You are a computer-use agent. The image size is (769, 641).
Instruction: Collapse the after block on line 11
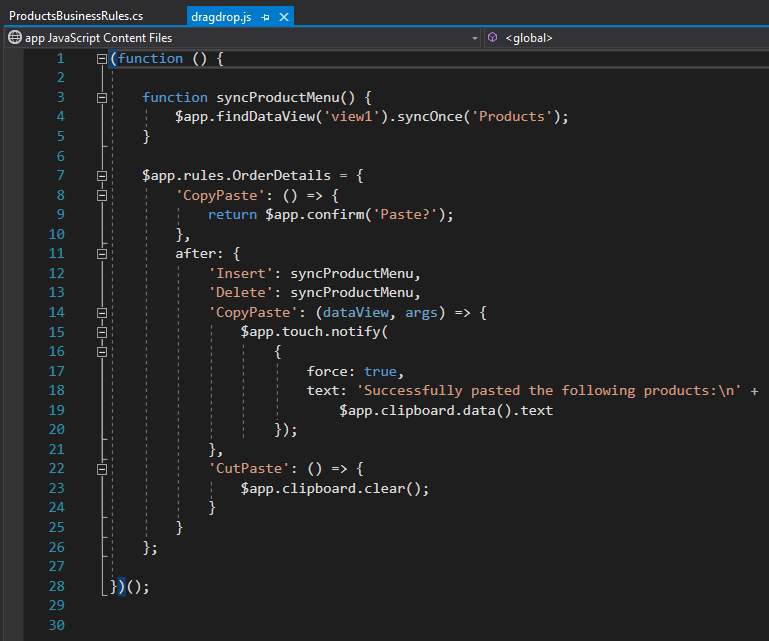point(102,254)
